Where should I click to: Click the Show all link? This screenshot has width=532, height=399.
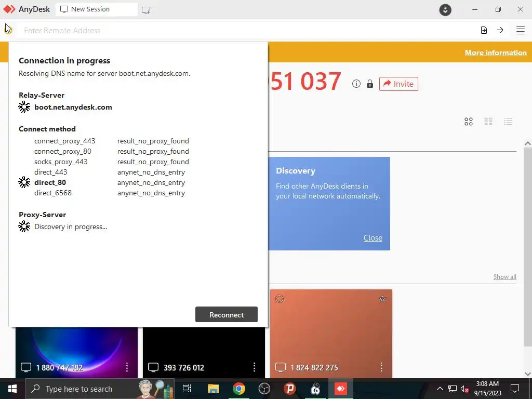504,277
